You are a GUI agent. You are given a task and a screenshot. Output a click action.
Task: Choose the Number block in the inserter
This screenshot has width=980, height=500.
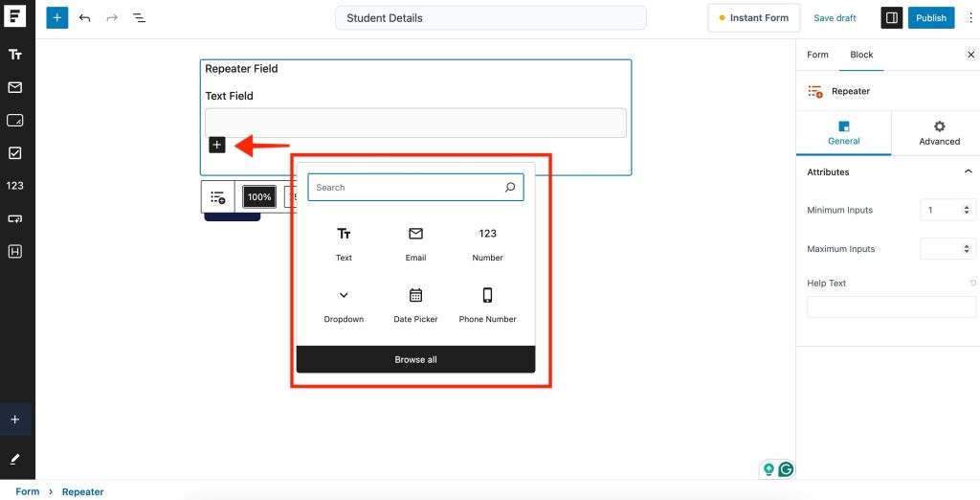(487, 235)
